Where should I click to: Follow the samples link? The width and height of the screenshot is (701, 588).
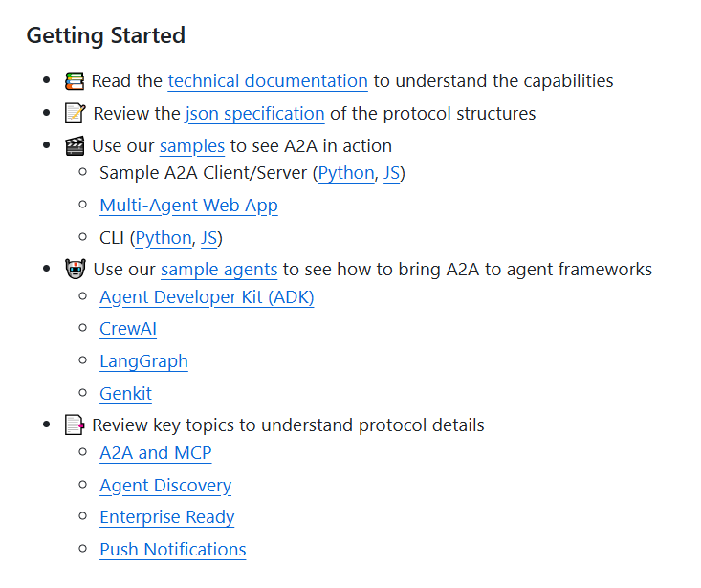(x=192, y=146)
